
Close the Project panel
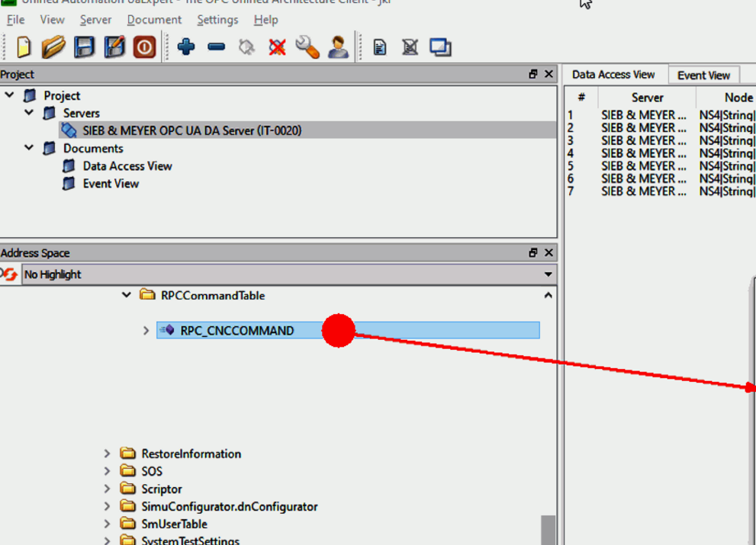point(549,74)
